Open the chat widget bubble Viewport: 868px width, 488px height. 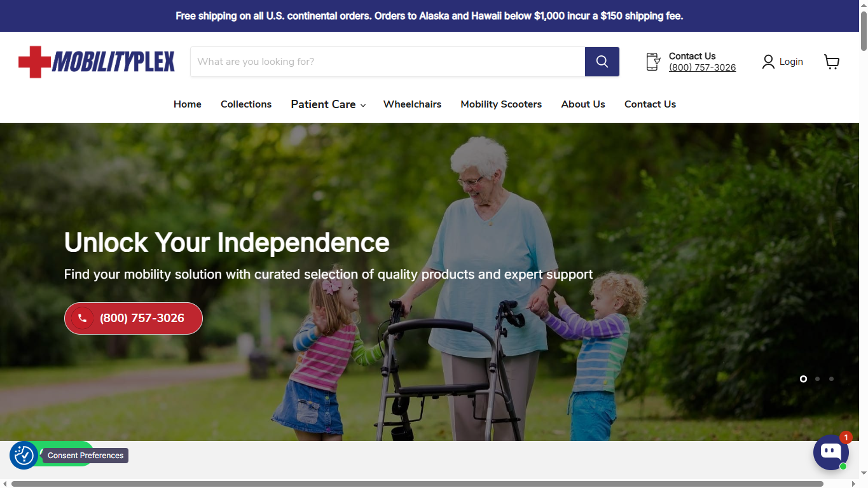pos(831,452)
